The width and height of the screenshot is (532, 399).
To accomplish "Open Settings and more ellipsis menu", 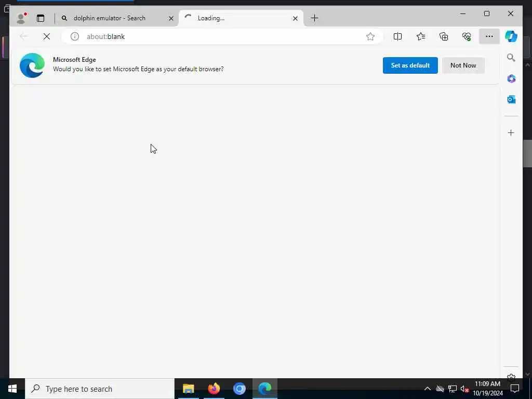I will point(489,36).
